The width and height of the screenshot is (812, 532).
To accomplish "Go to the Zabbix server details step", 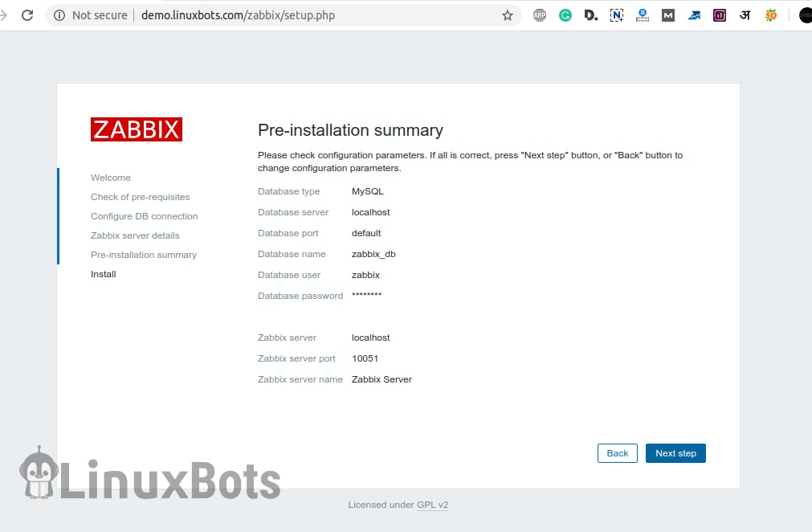I will click(x=135, y=235).
